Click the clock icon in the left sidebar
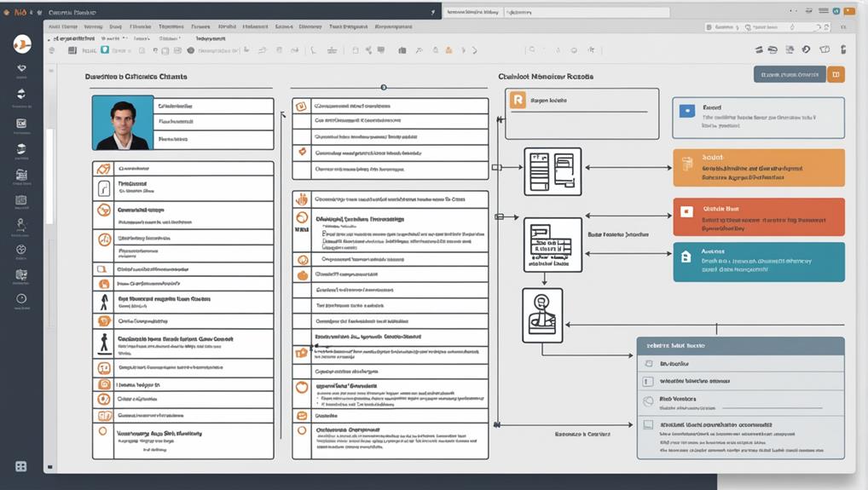 pos(21,299)
